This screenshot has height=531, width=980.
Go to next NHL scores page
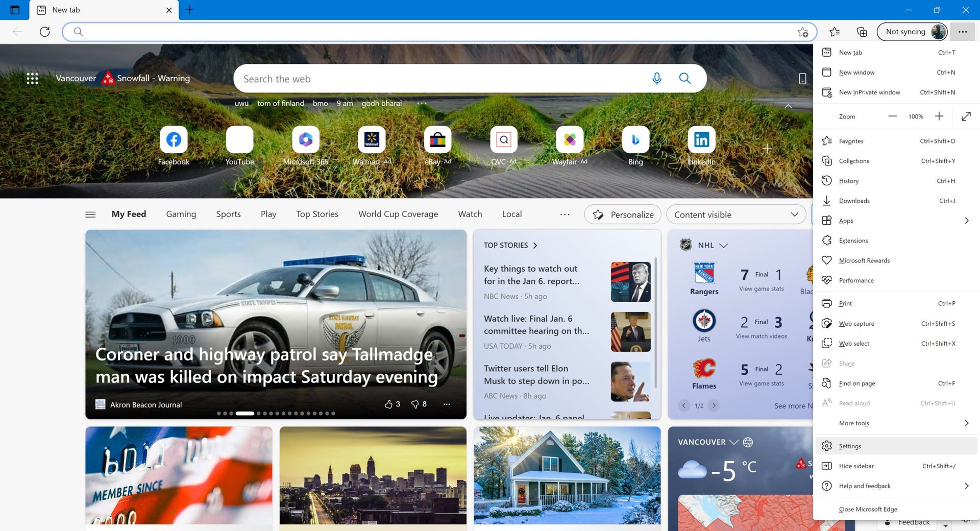pyautogui.click(x=714, y=406)
